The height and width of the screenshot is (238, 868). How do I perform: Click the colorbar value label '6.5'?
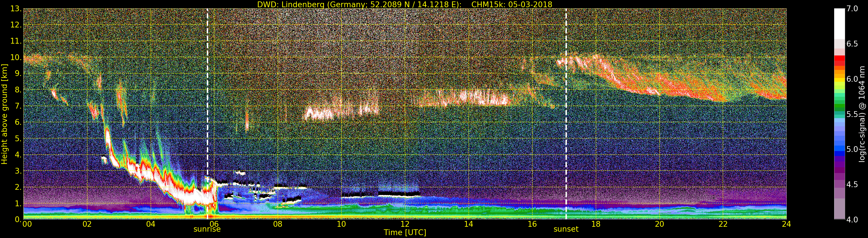tap(852, 44)
